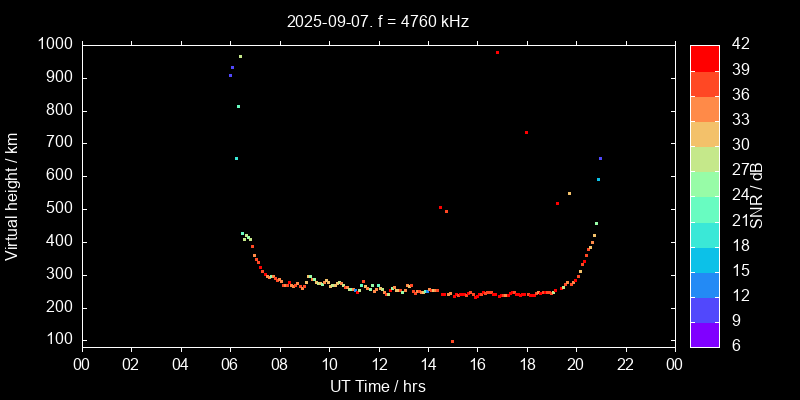Click the plot title showing 2025-09-07 frequency
This screenshot has height=400, width=800.
tap(377, 20)
